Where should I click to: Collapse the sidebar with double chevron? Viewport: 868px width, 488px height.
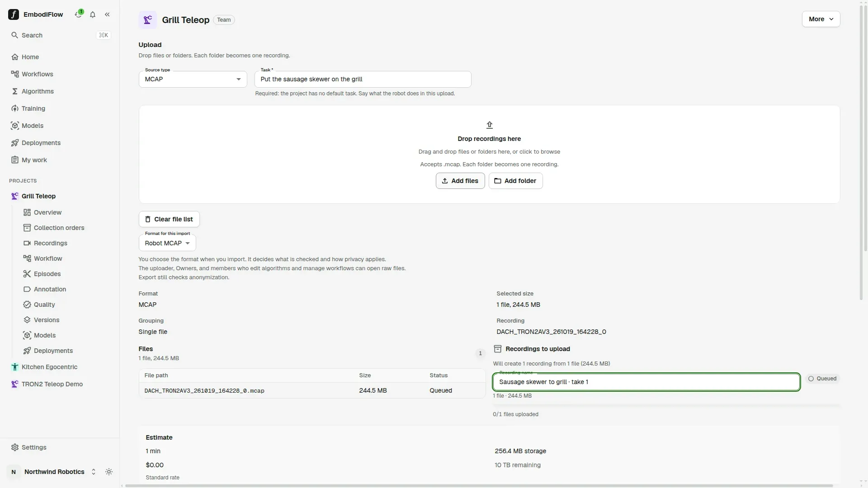[107, 14]
